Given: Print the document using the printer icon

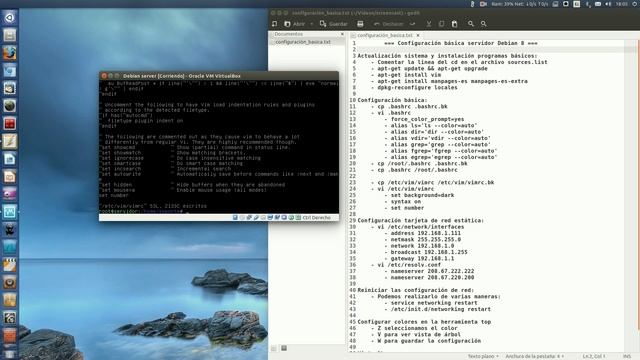Looking at the screenshot, I should pyautogui.click(x=360, y=24).
